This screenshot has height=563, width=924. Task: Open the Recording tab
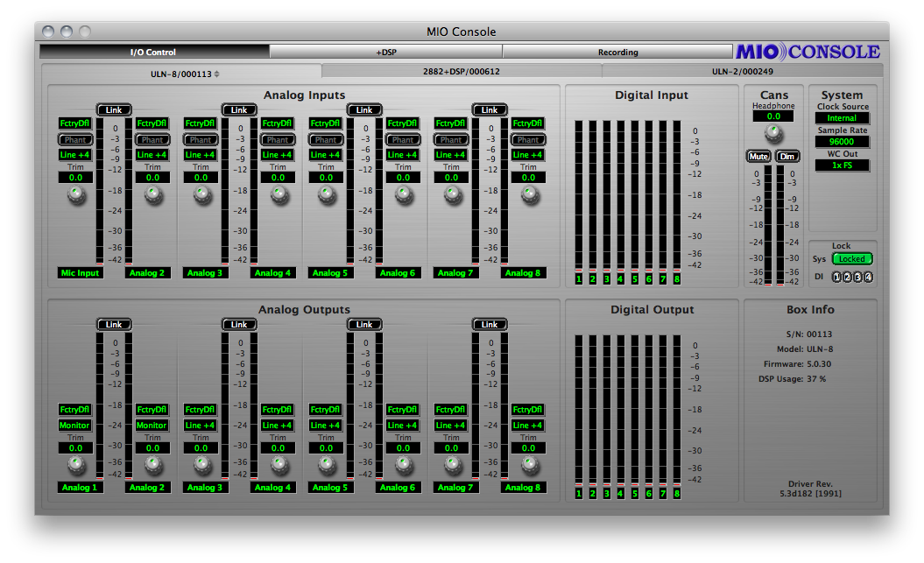[617, 52]
